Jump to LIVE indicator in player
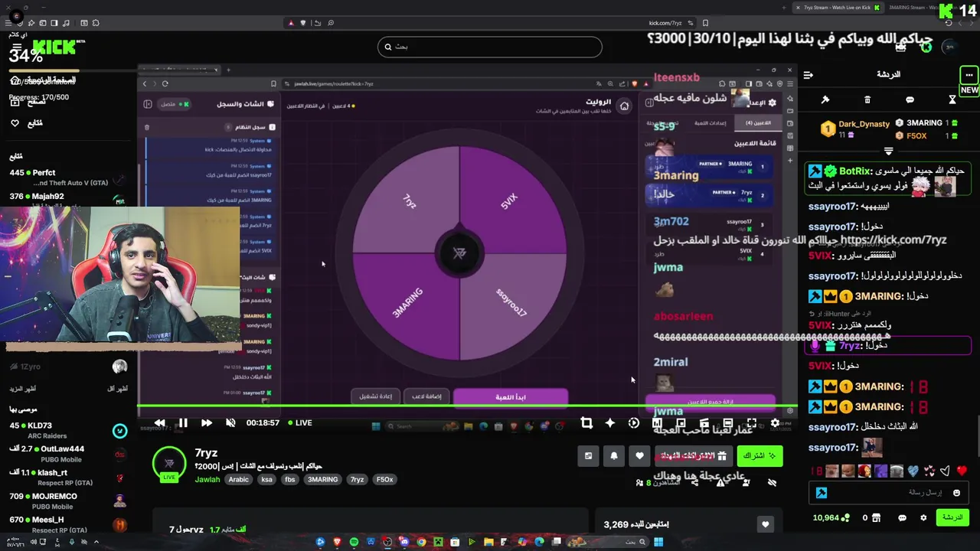Image resolution: width=980 pixels, height=551 pixels. point(299,422)
